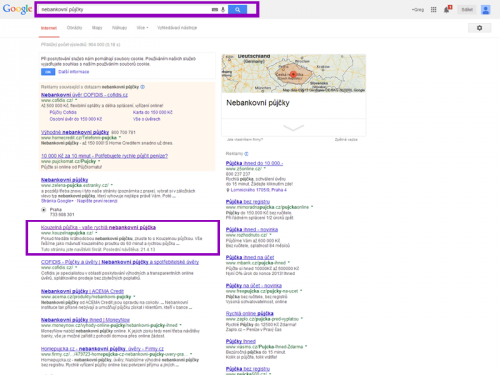Open 'Půjčka ihned - novinka' ad

pyautogui.click(x=252, y=230)
